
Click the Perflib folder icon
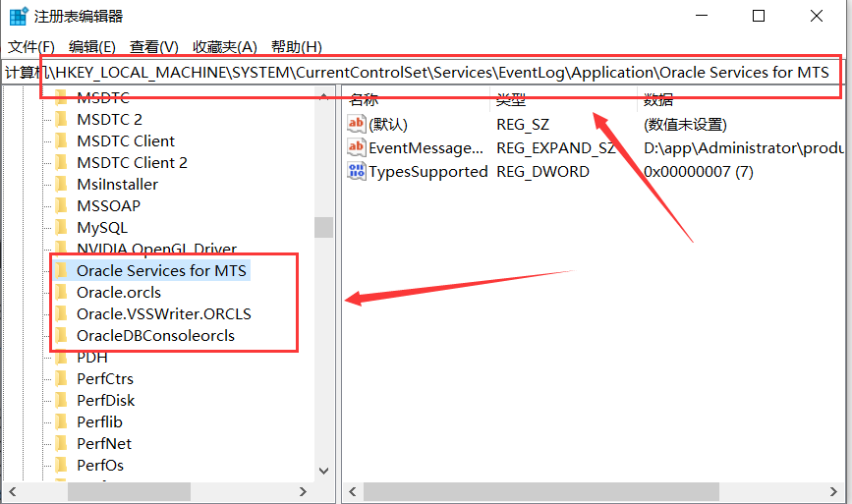[x=61, y=422]
